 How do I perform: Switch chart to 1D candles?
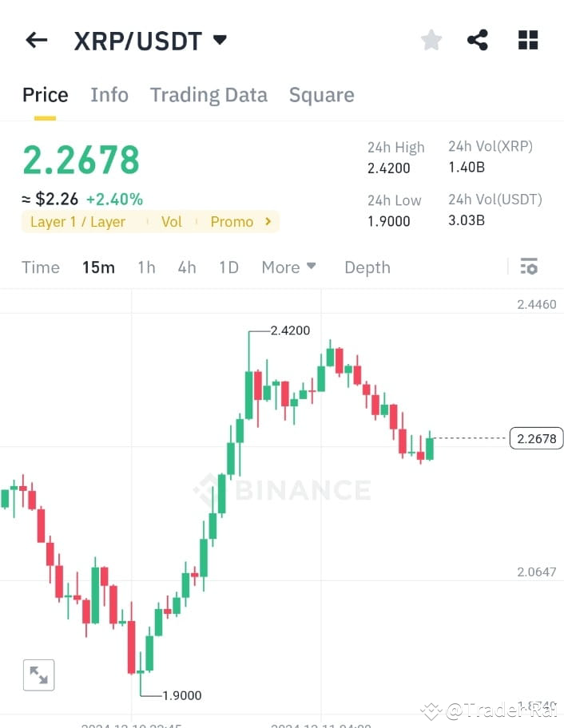tap(228, 267)
